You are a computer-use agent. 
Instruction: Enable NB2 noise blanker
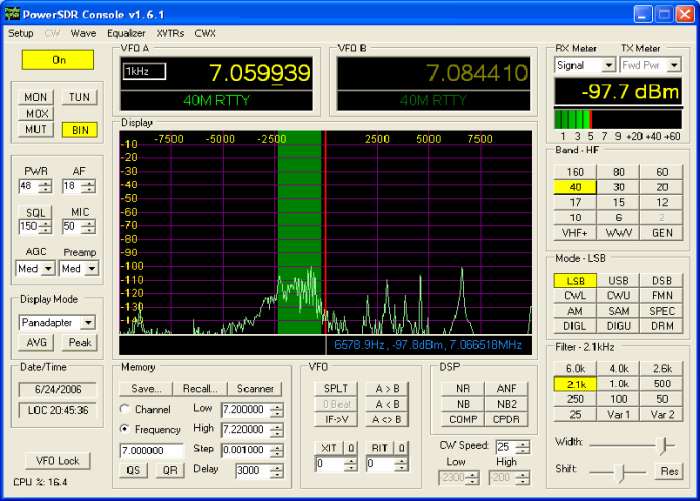[x=506, y=404]
